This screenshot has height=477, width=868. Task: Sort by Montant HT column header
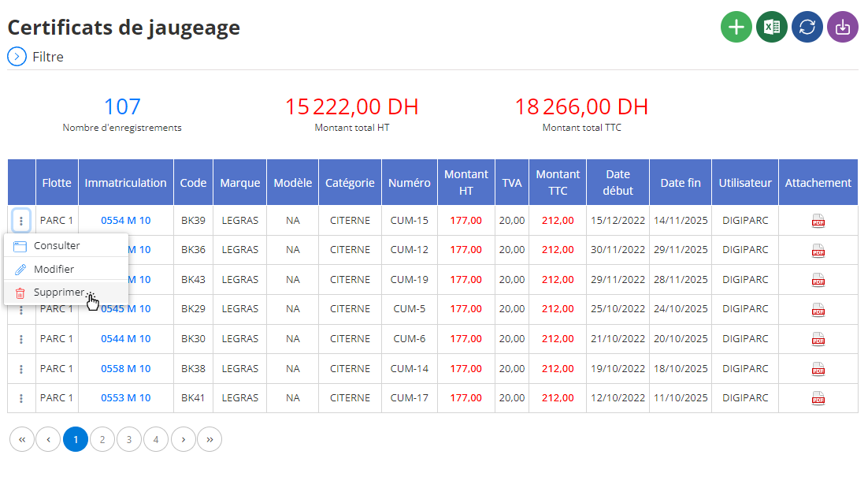(x=466, y=183)
